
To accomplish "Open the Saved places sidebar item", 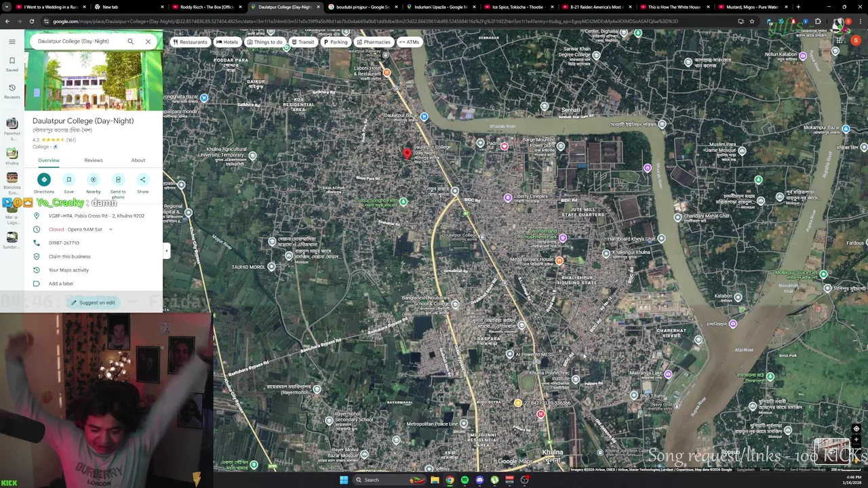I will click(12, 64).
